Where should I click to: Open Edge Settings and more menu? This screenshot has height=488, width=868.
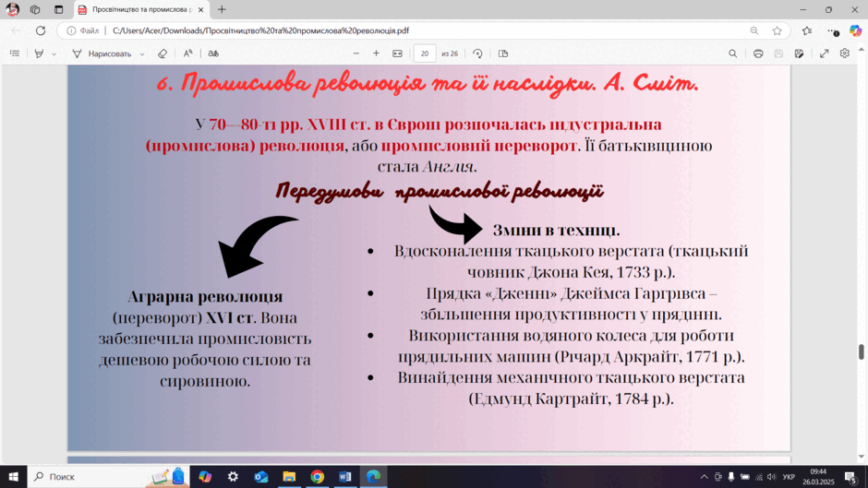tap(833, 31)
